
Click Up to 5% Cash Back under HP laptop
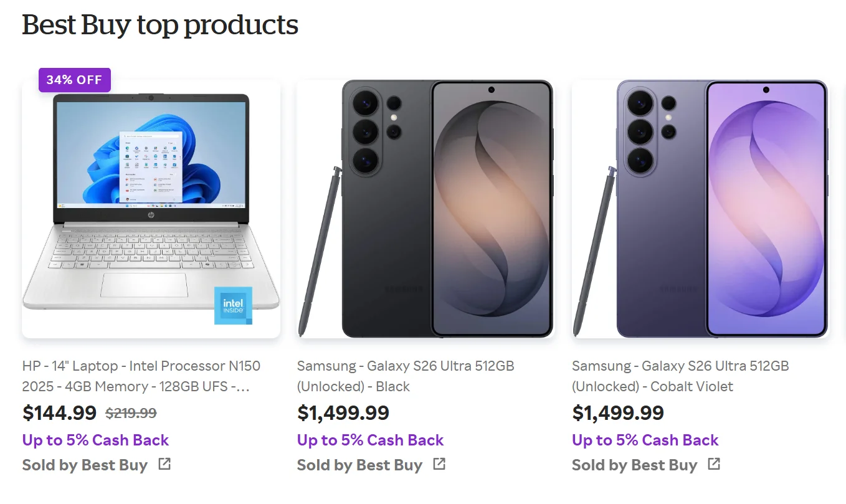pos(96,440)
